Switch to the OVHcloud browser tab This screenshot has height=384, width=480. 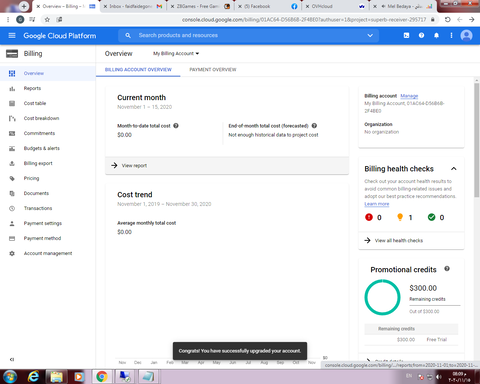tap(335, 6)
